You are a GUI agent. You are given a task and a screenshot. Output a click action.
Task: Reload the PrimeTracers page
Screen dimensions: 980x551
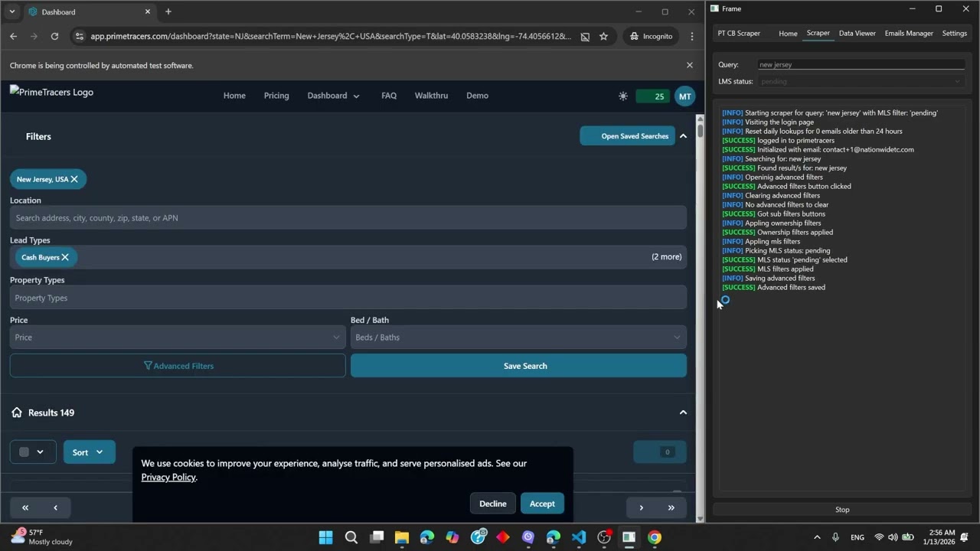[54, 36]
